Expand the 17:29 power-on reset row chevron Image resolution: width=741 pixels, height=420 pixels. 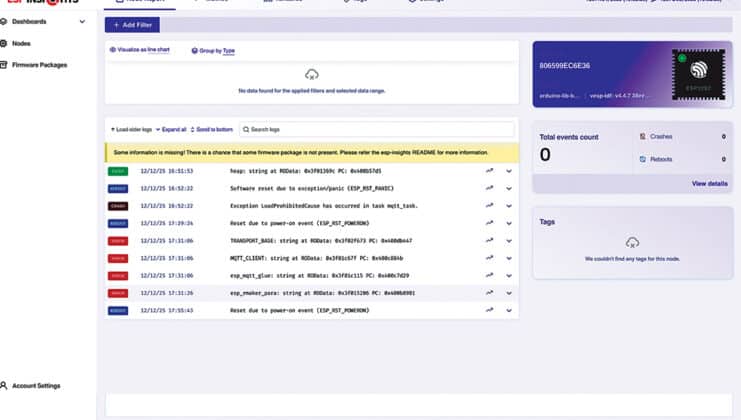509,223
